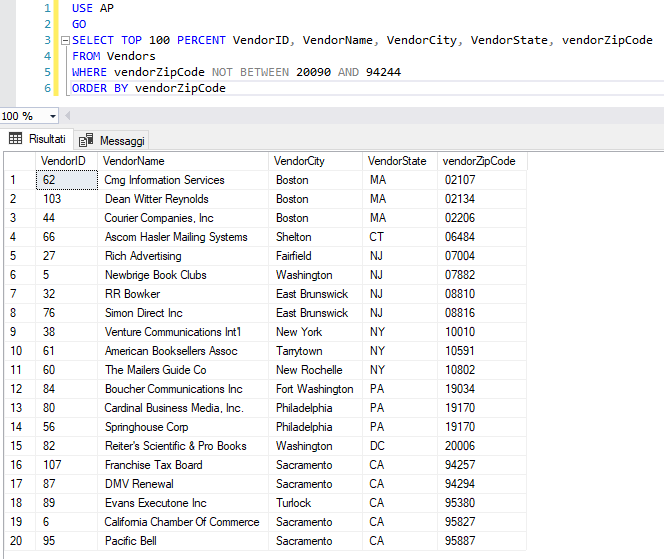The height and width of the screenshot is (559, 664).
Task: Click the value 94244 in WHERE clause
Action: pyautogui.click(x=383, y=72)
